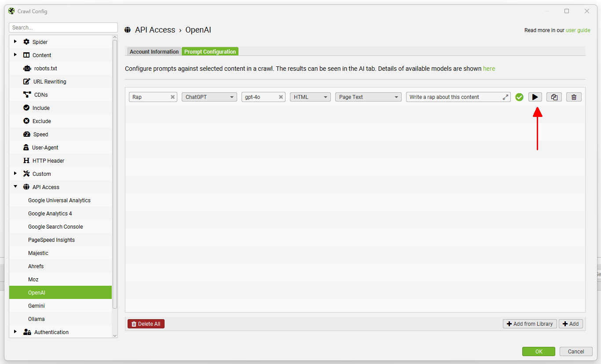Delete the Rap prompt using trash icon
The image size is (601, 364).
point(574,97)
